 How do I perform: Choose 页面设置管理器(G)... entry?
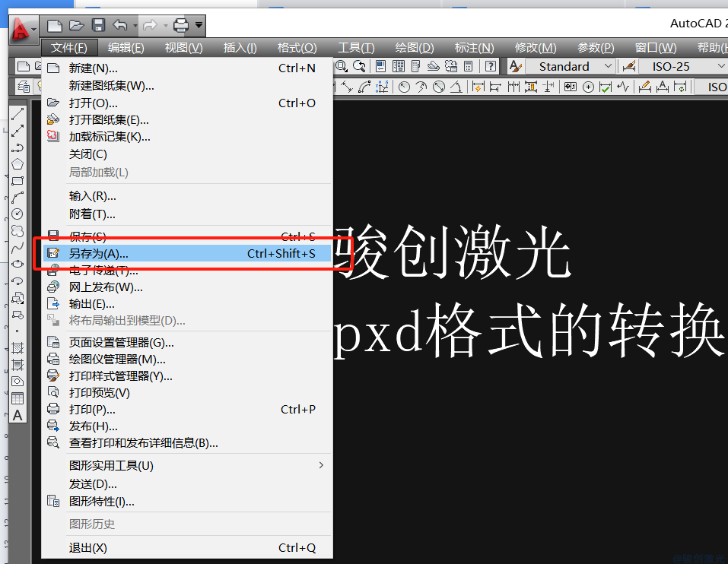(187, 343)
